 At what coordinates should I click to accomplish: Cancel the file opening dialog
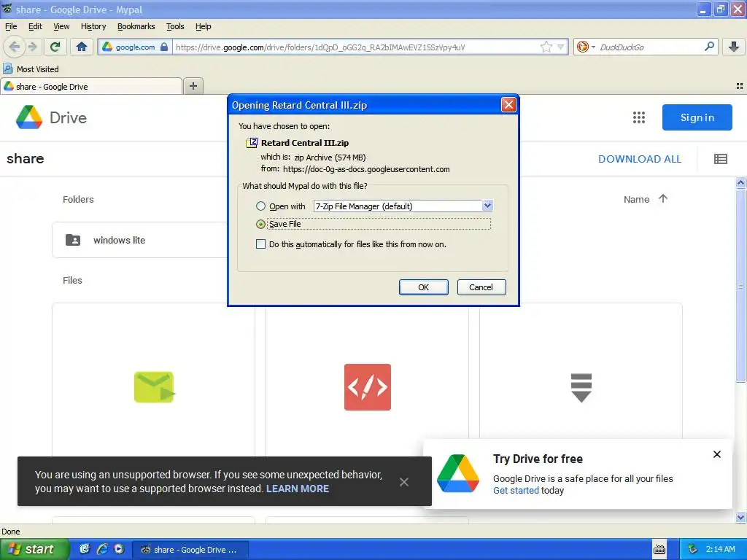pyautogui.click(x=481, y=287)
